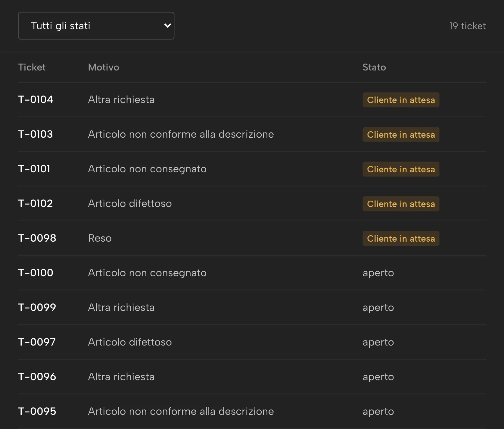Image resolution: width=504 pixels, height=429 pixels.
Task: Click 'Cliente in attesa' badge for T-0103
Action: click(401, 134)
